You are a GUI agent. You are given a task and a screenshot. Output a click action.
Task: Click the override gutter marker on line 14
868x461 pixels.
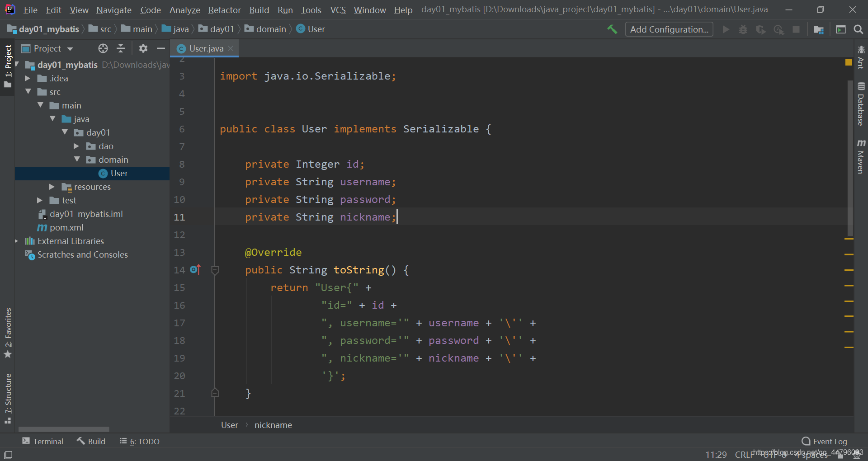point(195,269)
